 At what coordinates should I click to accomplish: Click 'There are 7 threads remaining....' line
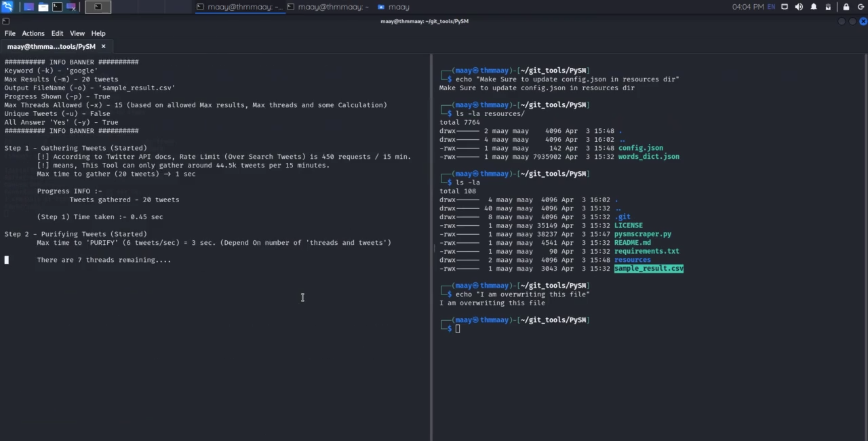point(104,260)
